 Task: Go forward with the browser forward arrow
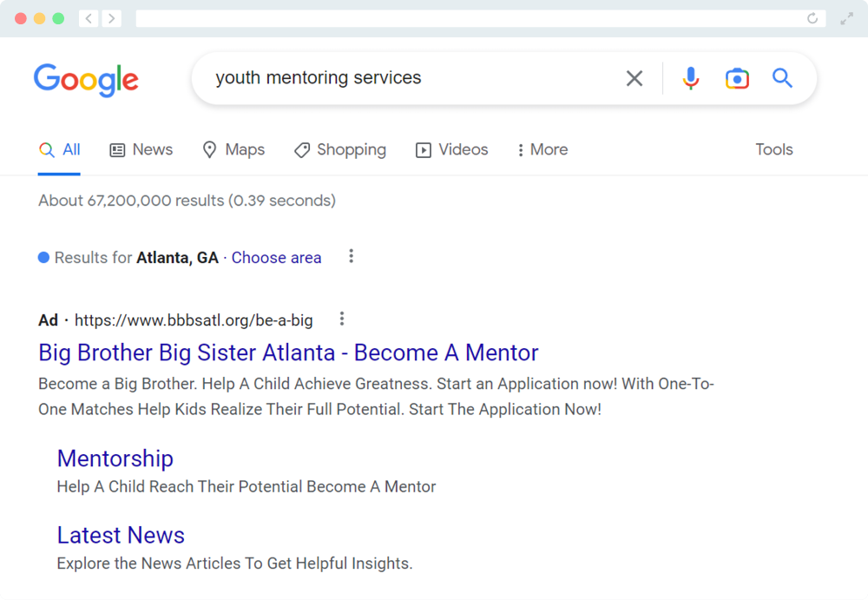(111, 19)
